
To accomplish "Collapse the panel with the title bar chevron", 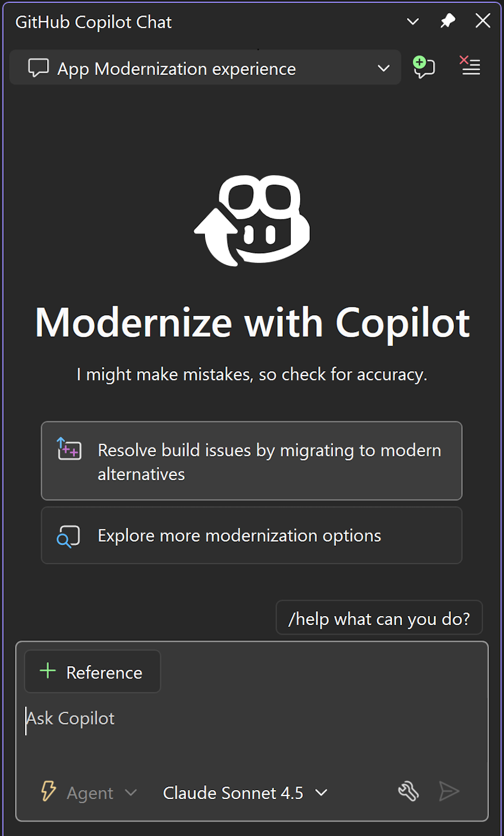I will tap(412, 21).
